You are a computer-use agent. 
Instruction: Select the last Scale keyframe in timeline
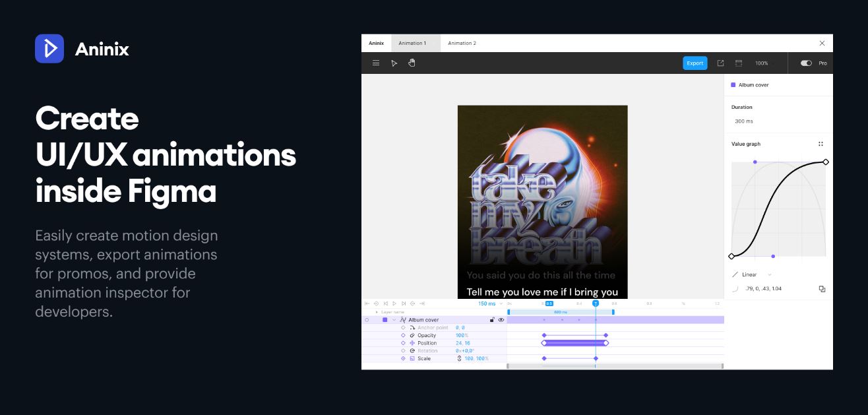[596, 359]
